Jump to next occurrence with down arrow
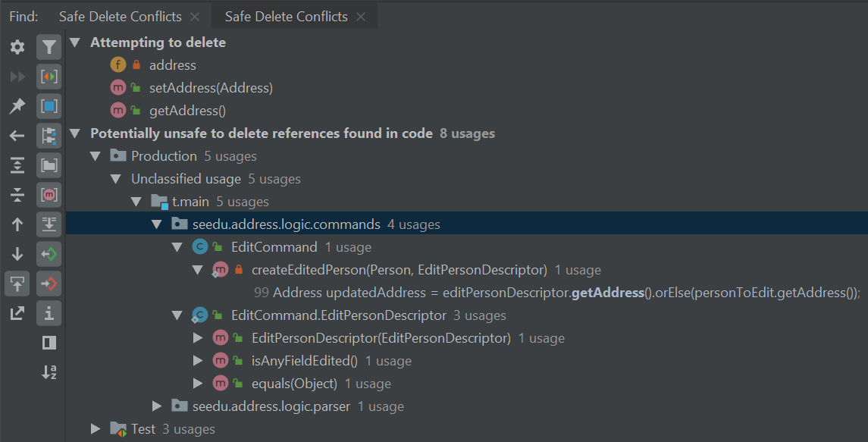Screen dimensions: 868x442 (x=17, y=254)
